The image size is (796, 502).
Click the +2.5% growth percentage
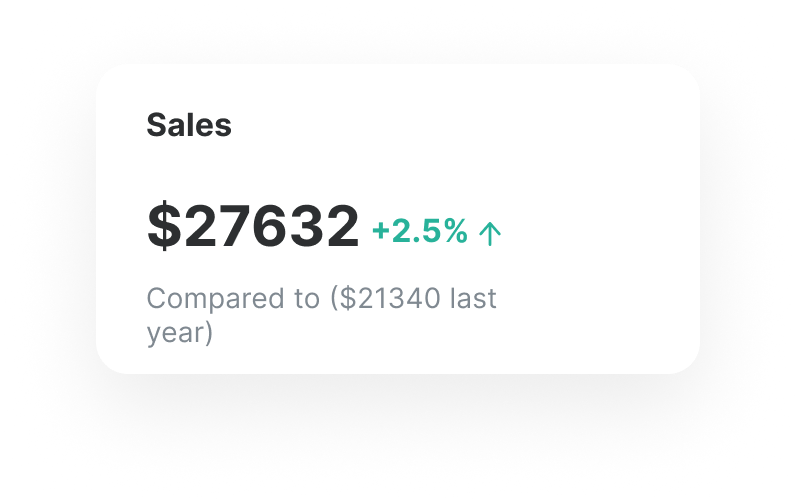click(x=420, y=232)
